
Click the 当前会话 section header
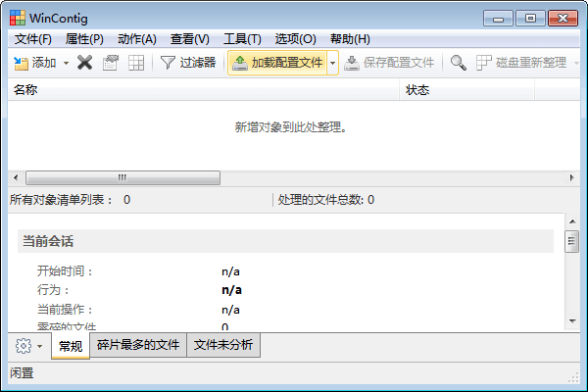point(285,241)
